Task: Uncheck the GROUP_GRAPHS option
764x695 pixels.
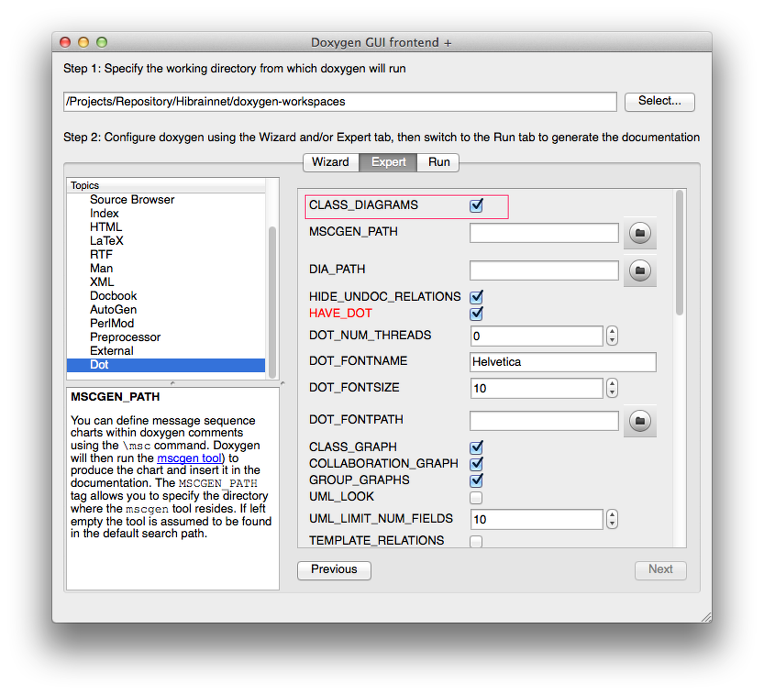Action: [477, 480]
